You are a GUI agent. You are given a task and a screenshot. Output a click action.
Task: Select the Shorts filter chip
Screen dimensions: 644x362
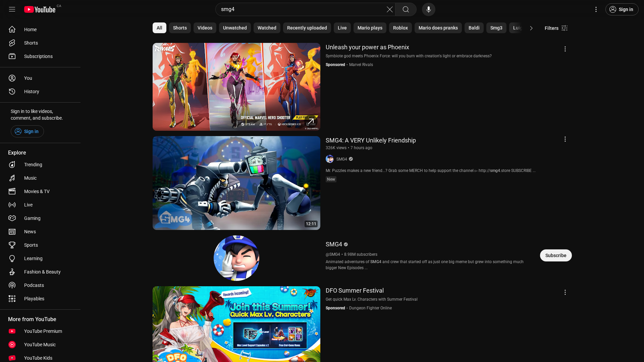(x=180, y=28)
